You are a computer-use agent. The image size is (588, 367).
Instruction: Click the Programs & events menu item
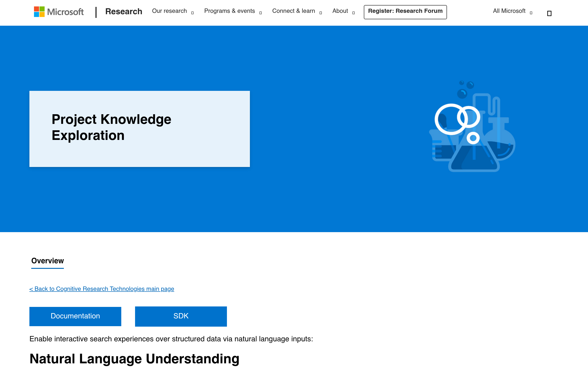coord(230,11)
